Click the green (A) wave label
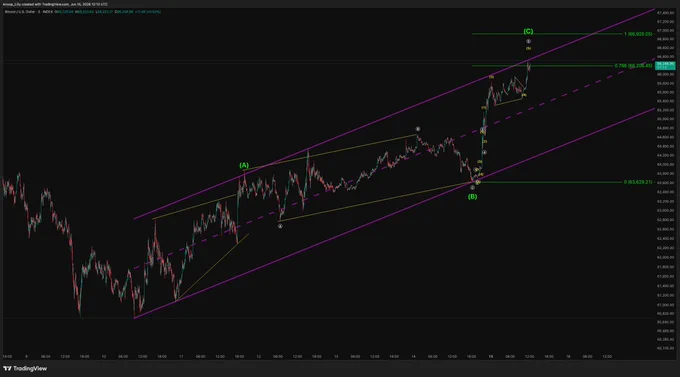The image size is (680, 377). pos(244,165)
